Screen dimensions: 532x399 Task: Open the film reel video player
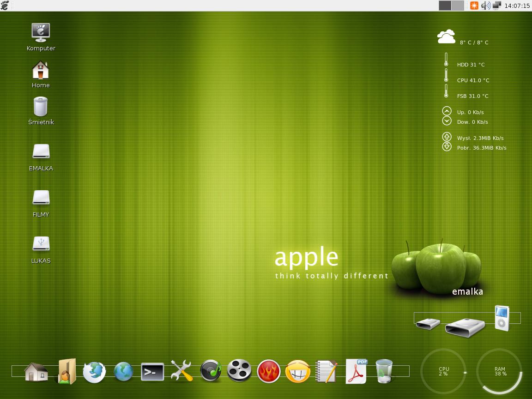(x=240, y=371)
